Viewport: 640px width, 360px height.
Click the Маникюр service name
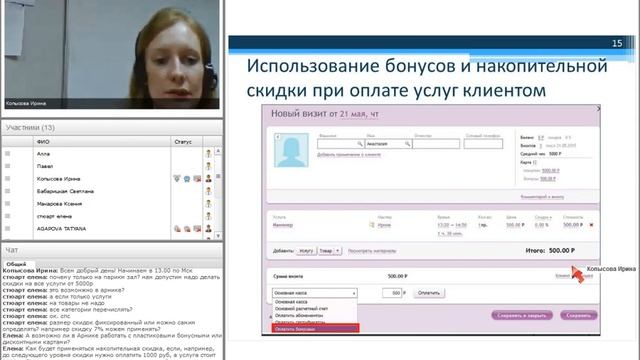(283, 225)
